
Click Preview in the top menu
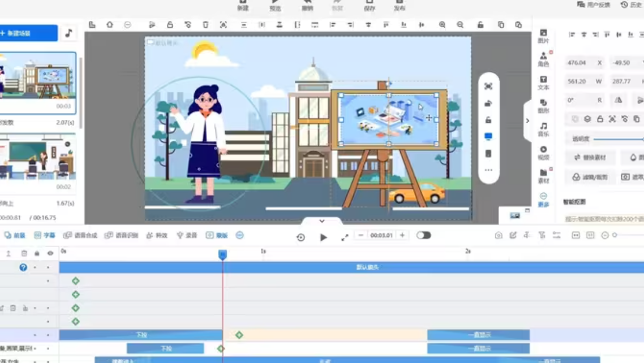pyautogui.click(x=275, y=5)
